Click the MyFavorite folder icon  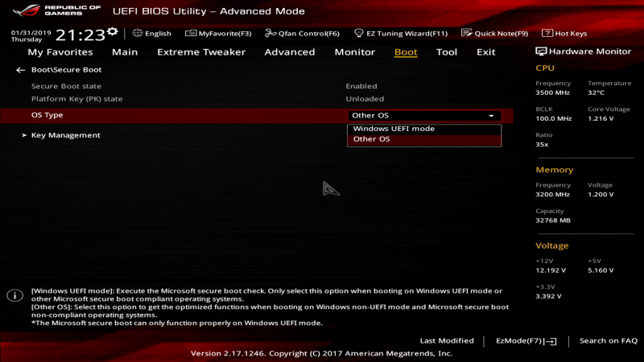191,33
